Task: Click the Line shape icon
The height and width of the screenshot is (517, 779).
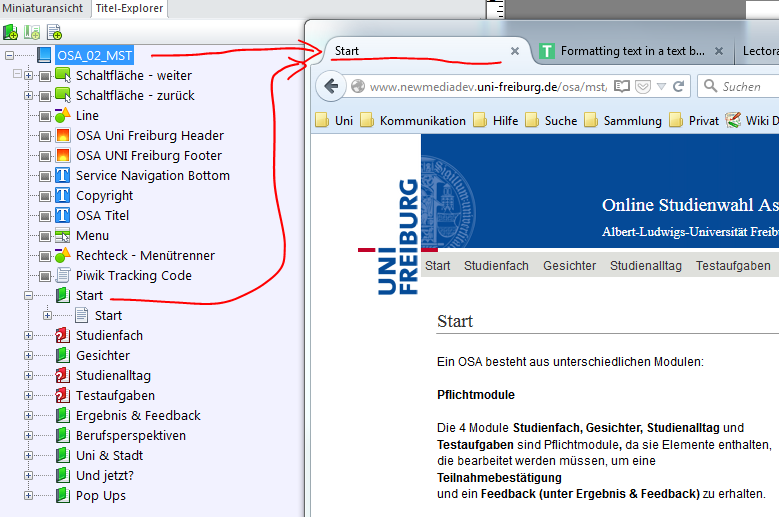Action: point(63,115)
